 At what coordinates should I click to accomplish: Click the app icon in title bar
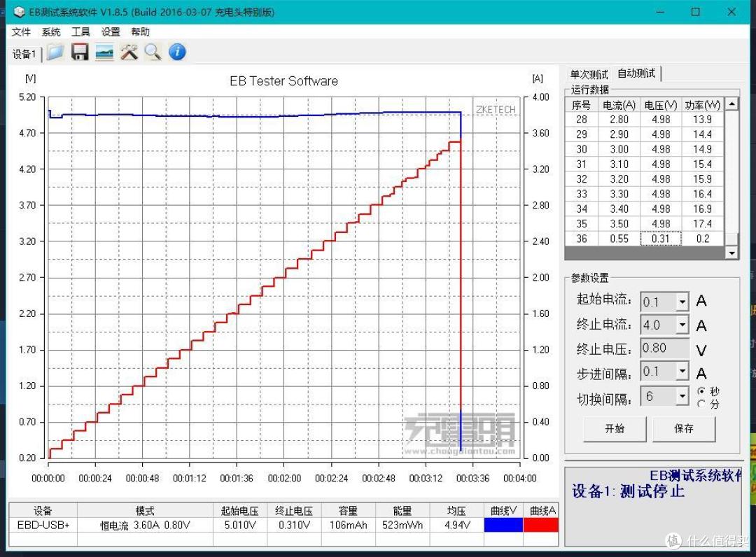[19, 12]
